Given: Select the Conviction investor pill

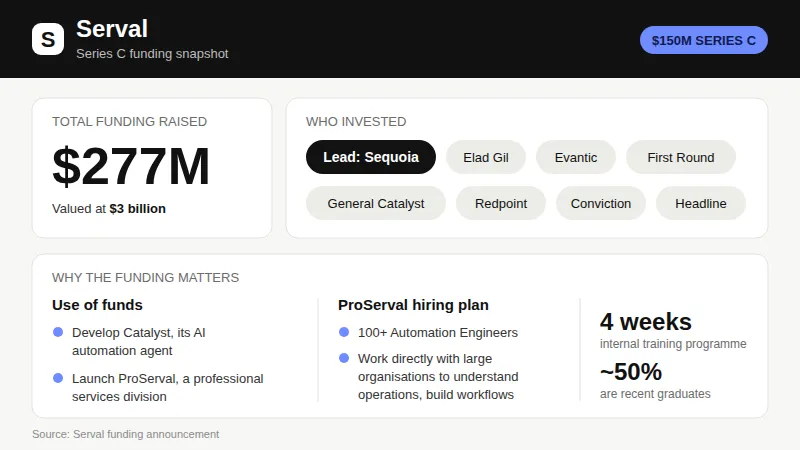Looking at the screenshot, I should coord(601,203).
